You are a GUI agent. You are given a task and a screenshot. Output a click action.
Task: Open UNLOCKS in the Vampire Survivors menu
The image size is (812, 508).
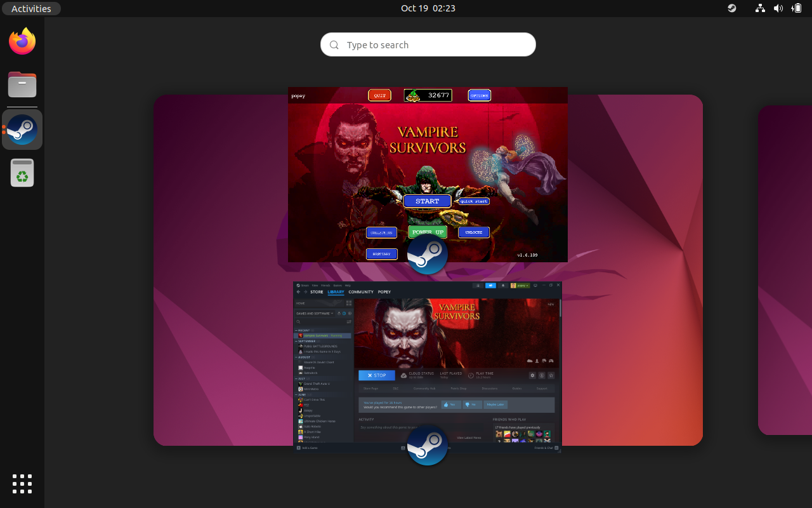point(474,232)
